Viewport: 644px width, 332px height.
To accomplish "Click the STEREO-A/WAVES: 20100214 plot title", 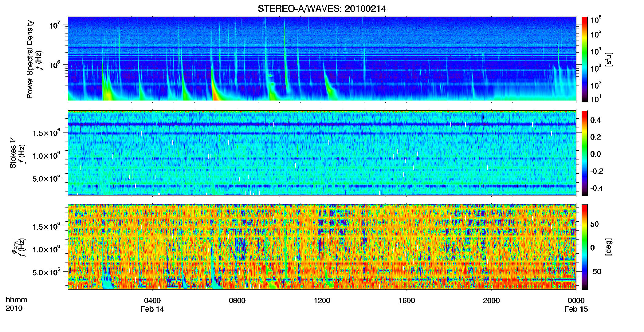I will tap(322, 9).
